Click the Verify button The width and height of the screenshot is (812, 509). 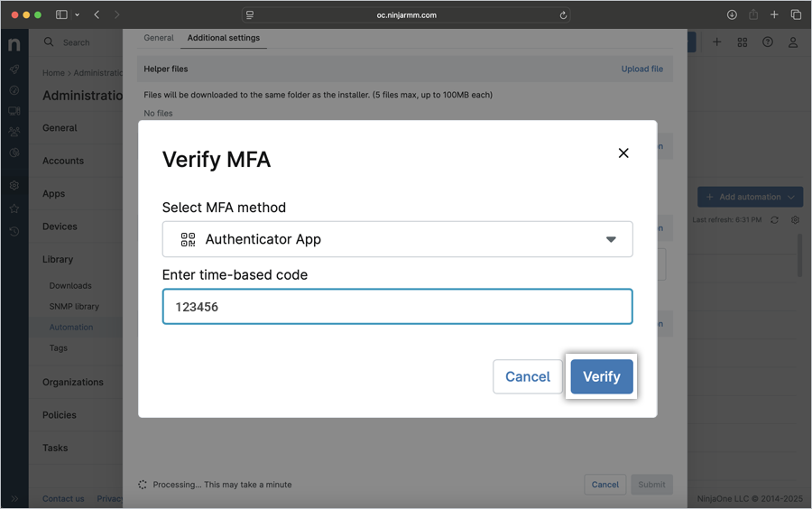point(602,376)
